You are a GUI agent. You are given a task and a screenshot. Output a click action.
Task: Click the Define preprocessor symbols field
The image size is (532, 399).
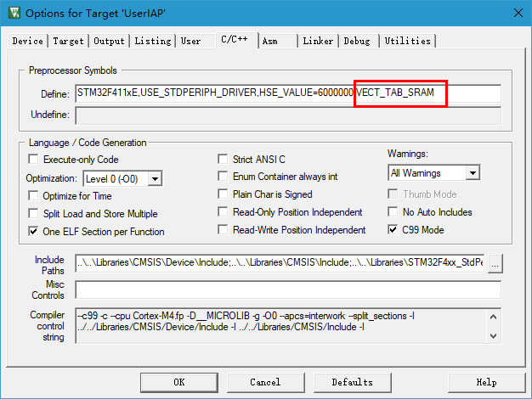[x=288, y=93]
